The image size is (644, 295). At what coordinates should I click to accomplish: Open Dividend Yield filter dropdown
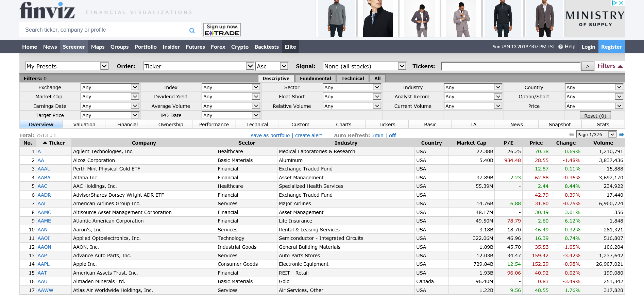(x=231, y=97)
